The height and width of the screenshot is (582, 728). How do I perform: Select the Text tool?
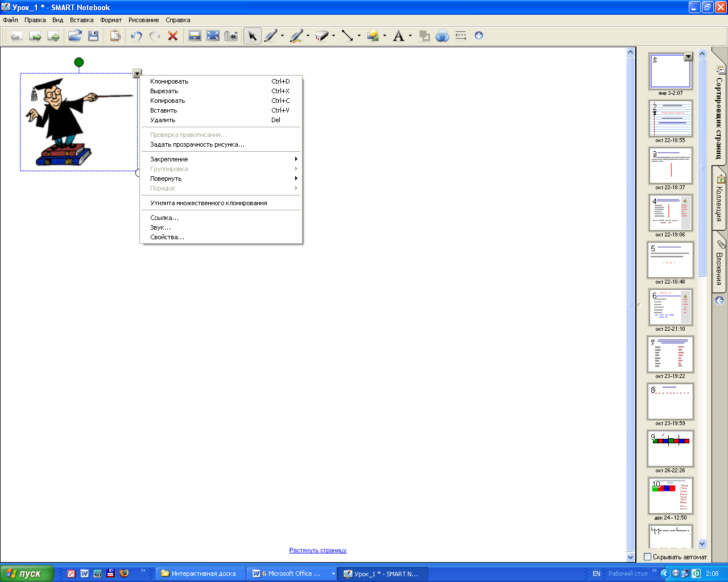coord(399,36)
